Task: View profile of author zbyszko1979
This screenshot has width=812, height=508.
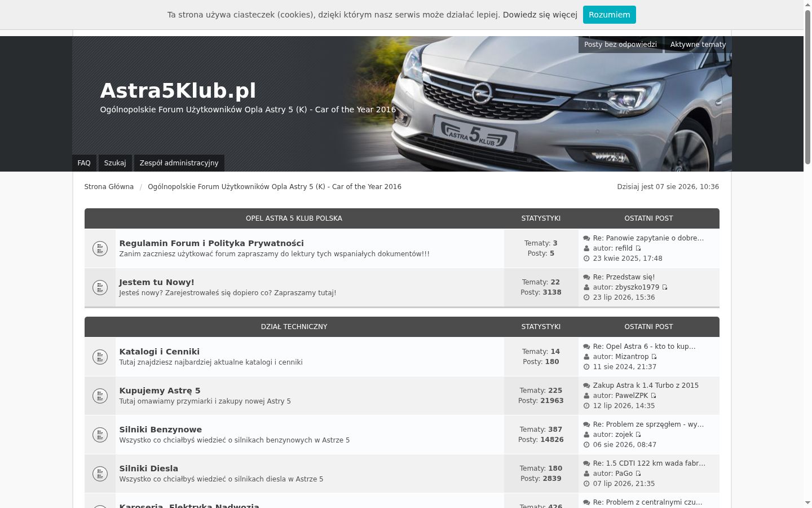Action: click(x=637, y=287)
